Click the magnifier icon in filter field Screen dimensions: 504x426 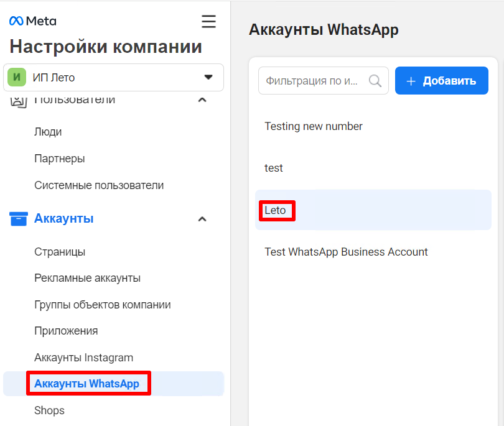[375, 81]
